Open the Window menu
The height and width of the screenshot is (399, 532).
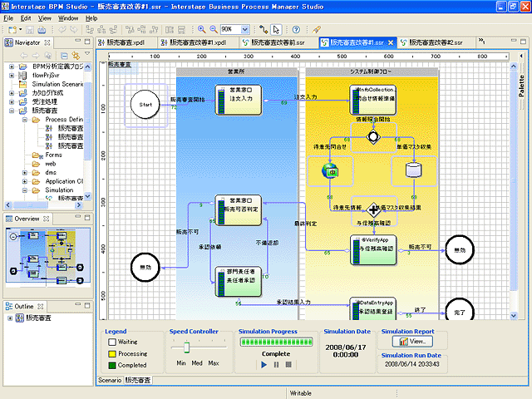point(69,17)
